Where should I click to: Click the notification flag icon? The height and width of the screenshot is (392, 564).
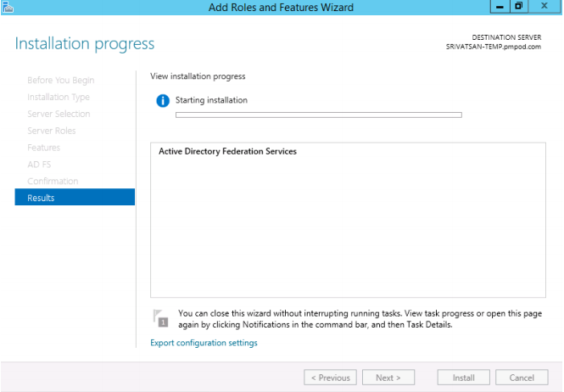coord(160,318)
